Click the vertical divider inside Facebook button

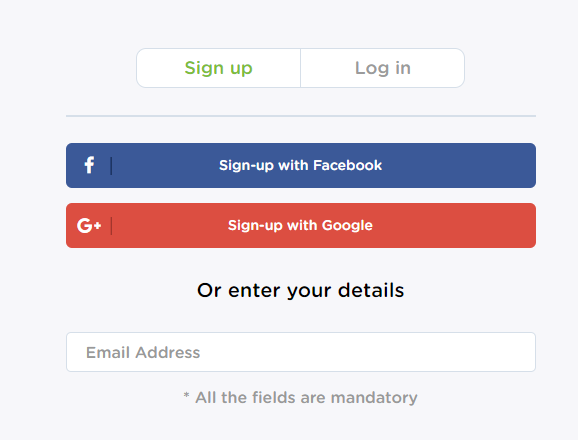(111, 165)
